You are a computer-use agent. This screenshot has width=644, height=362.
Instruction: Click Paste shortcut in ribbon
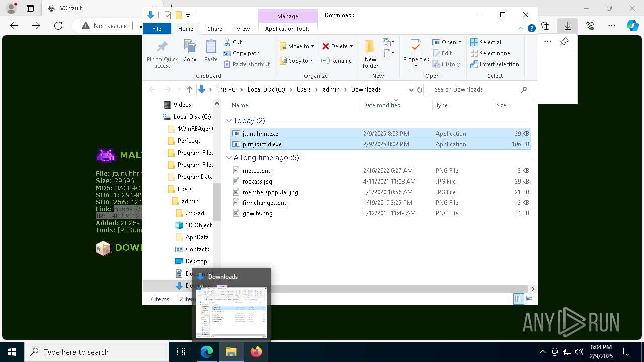tap(247, 64)
